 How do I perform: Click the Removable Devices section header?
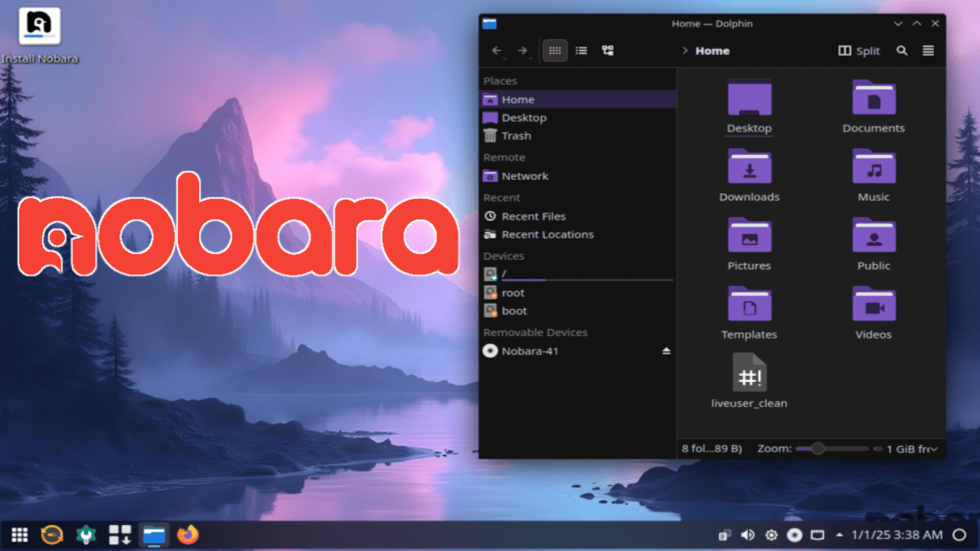(x=535, y=332)
